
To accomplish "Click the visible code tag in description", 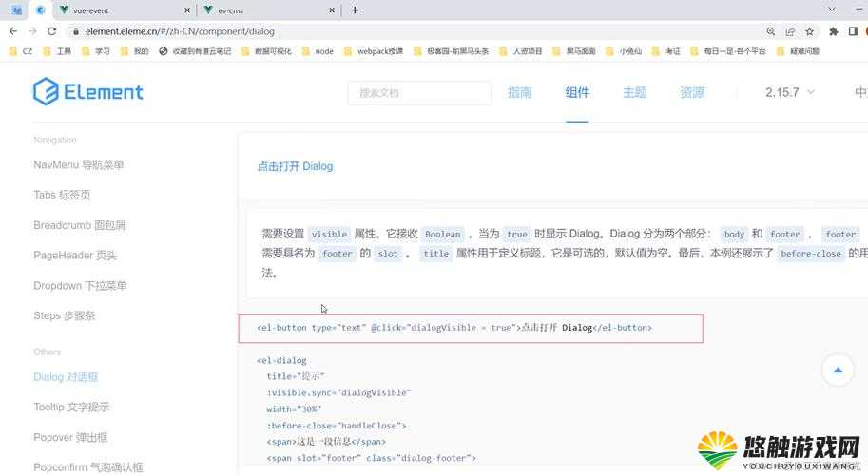I will pyautogui.click(x=329, y=234).
